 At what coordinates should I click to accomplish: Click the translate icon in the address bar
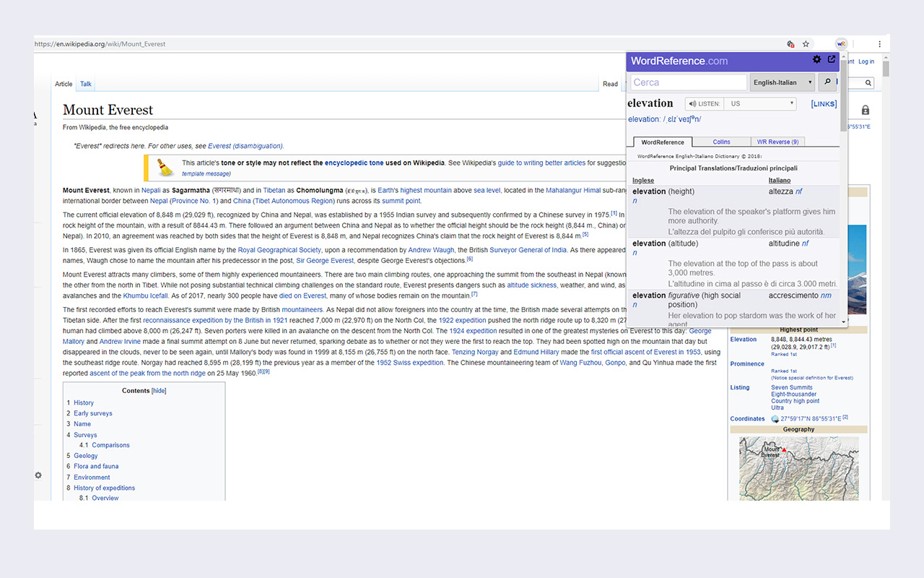click(790, 44)
